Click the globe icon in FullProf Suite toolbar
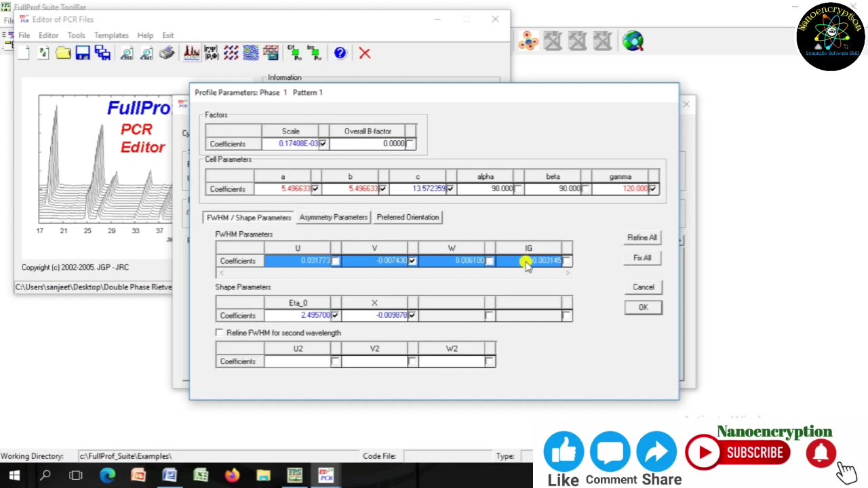868x488 pixels. [x=633, y=41]
